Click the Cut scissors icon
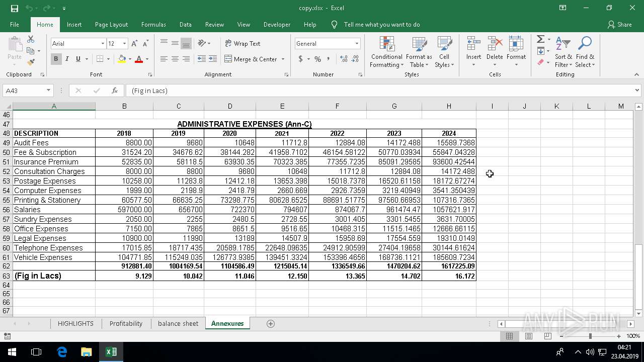 (x=31, y=39)
